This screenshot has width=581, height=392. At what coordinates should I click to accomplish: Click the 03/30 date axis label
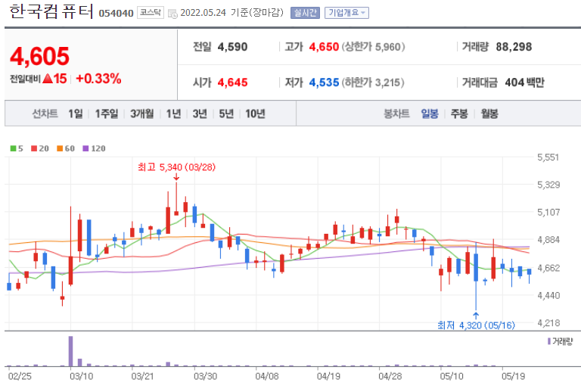pyautogui.click(x=205, y=376)
